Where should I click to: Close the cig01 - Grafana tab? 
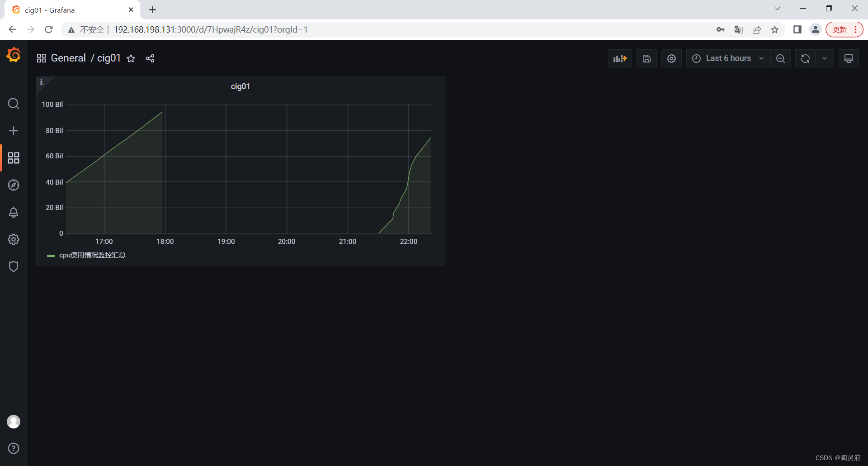click(x=131, y=10)
